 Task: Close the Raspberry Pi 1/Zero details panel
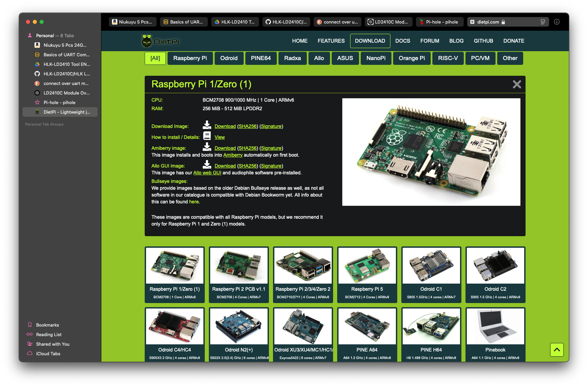point(517,84)
